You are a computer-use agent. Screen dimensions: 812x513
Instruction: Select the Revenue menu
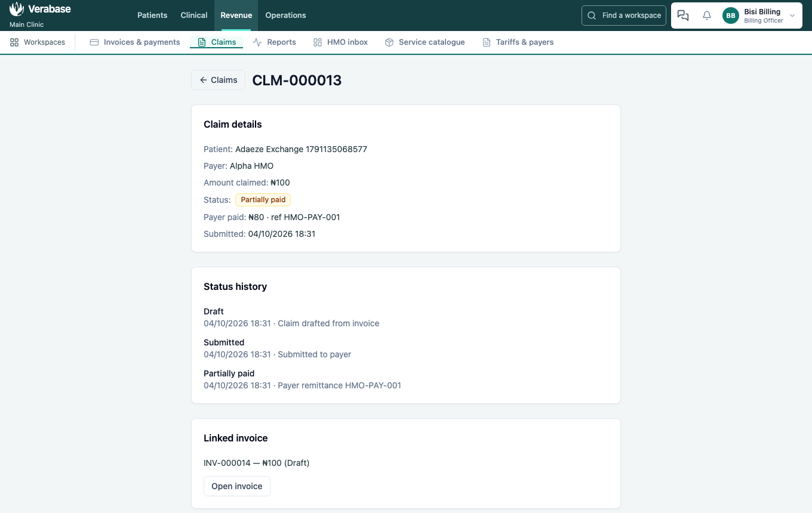(236, 16)
